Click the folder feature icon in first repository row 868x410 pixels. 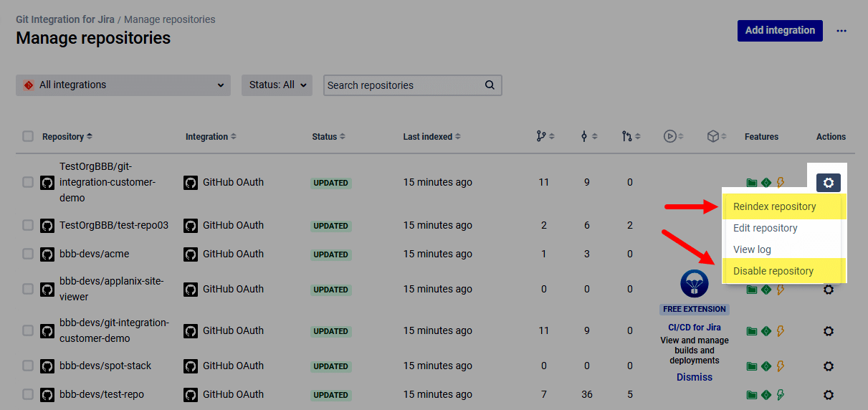pyautogui.click(x=751, y=183)
